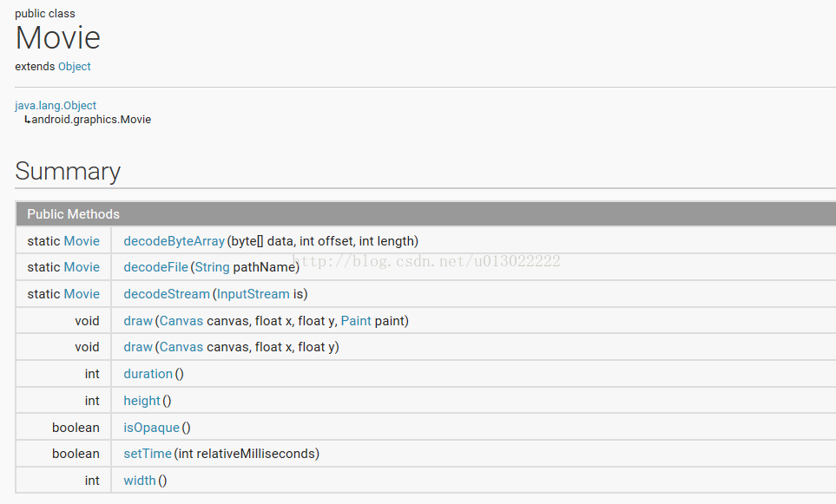This screenshot has width=836, height=504.
Task: Click the Public Methods table header
Action: tap(73, 214)
